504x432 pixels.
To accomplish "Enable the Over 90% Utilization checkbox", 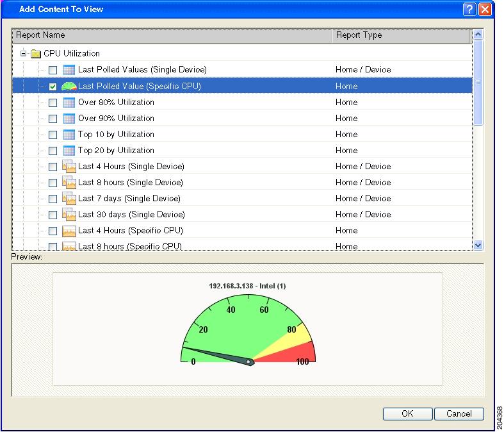I will [53, 119].
